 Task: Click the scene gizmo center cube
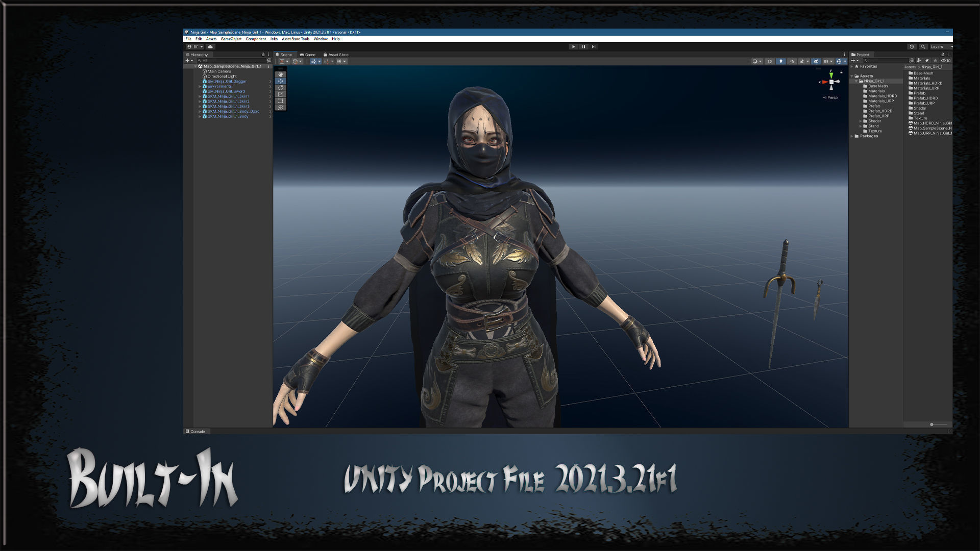pos(831,82)
